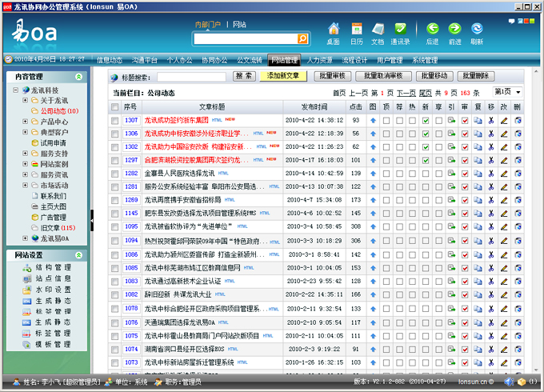
Task: Click the 添加新文章 button
Action: pos(282,76)
